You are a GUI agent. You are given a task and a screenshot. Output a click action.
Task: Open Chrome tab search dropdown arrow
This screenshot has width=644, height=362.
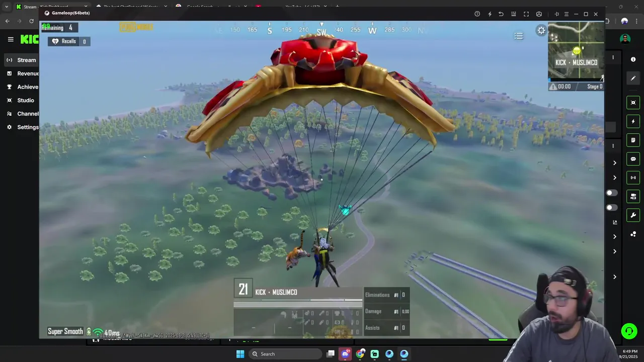[x=7, y=7]
